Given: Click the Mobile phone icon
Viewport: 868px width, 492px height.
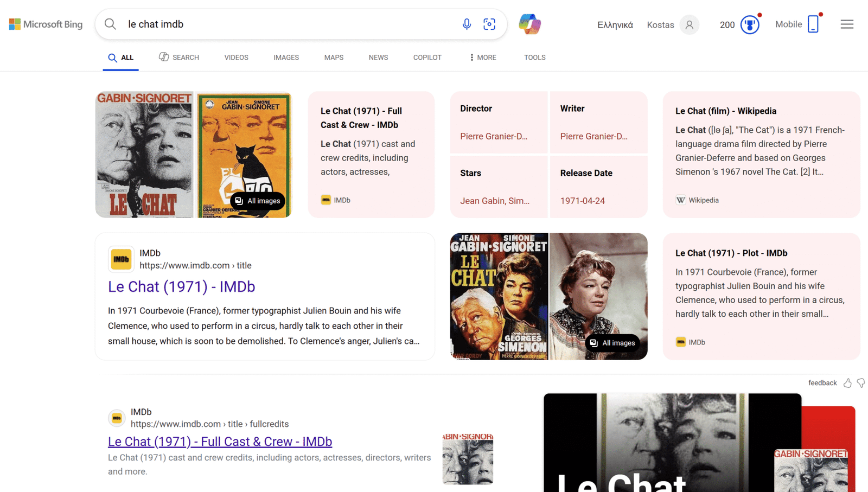Looking at the screenshot, I should [813, 24].
